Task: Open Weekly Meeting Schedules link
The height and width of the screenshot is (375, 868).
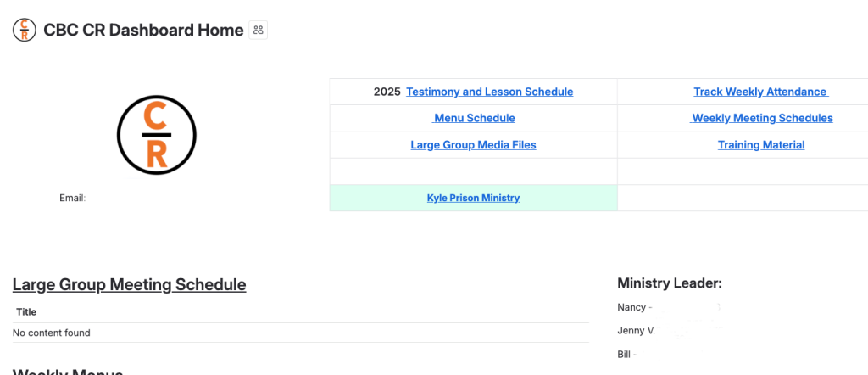Action: [762, 118]
